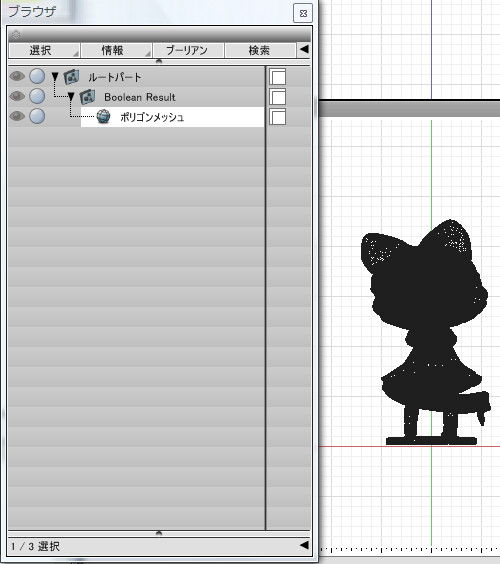Toggle eye visibility for Boolean Result row
This screenshot has width=500, height=564.
click(x=17, y=96)
